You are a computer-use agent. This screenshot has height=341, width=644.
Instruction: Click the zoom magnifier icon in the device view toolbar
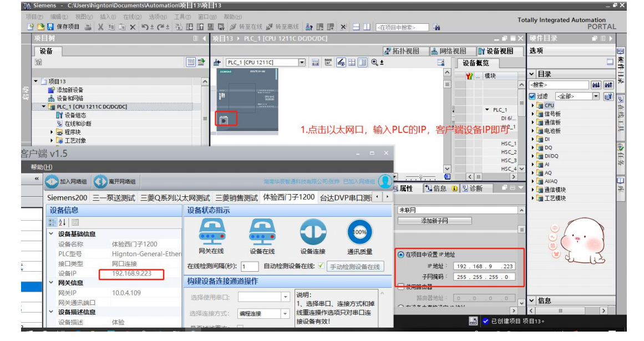pyautogui.click(x=375, y=63)
